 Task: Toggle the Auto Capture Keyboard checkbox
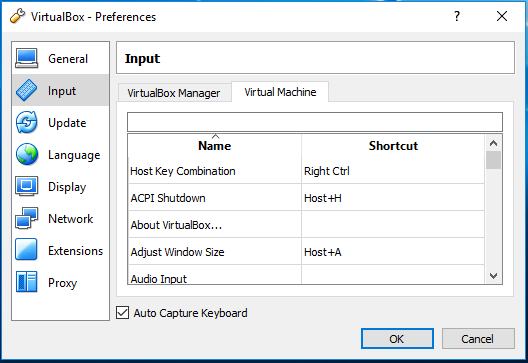[x=122, y=312]
